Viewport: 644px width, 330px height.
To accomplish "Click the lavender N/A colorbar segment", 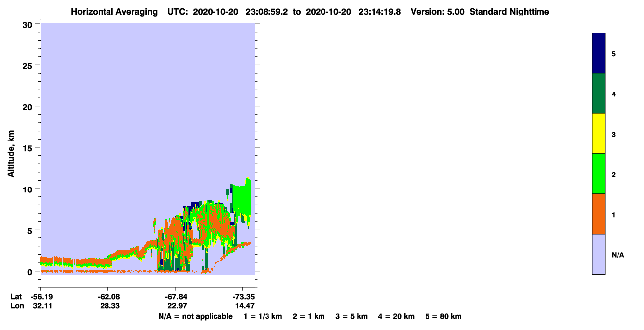I will click(x=599, y=254).
